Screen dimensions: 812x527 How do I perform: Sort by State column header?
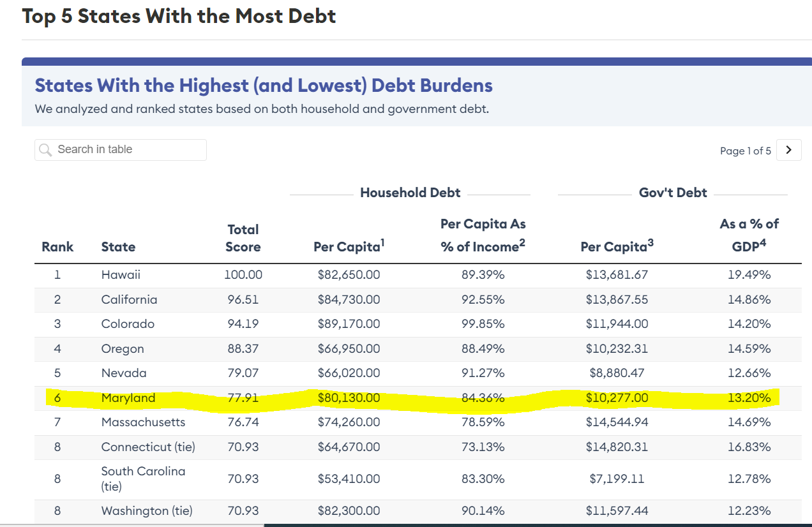click(x=118, y=247)
